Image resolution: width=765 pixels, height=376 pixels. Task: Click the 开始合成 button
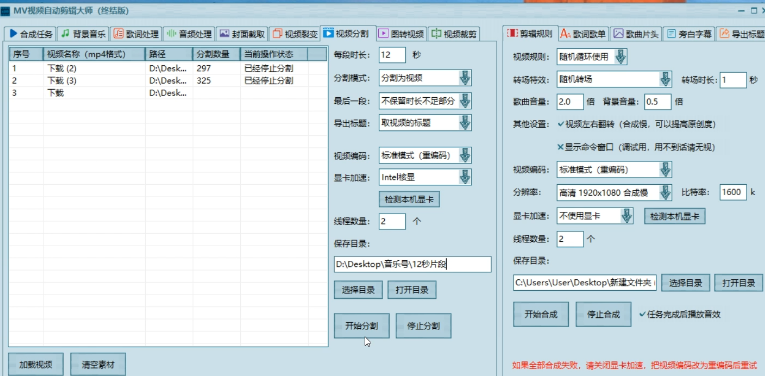click(541, 314)
